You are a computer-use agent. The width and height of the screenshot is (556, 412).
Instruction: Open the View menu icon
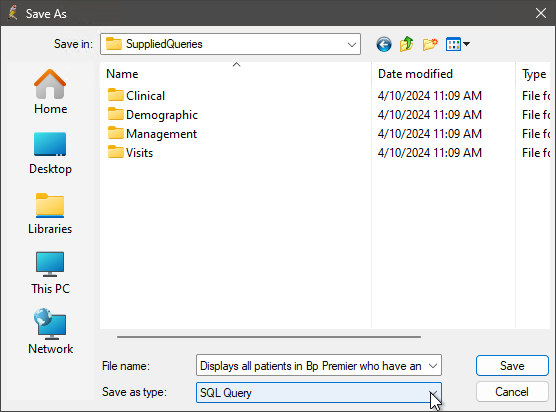point(457,44)
